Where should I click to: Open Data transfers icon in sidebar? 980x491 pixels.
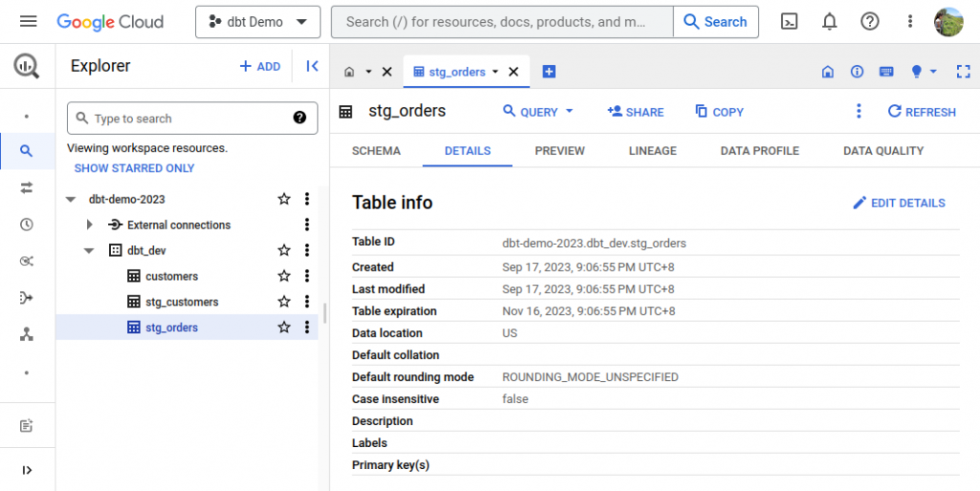(26, 188)
